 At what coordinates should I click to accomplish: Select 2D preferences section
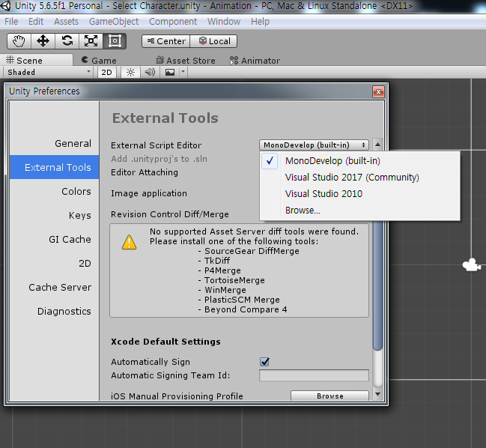54,263
